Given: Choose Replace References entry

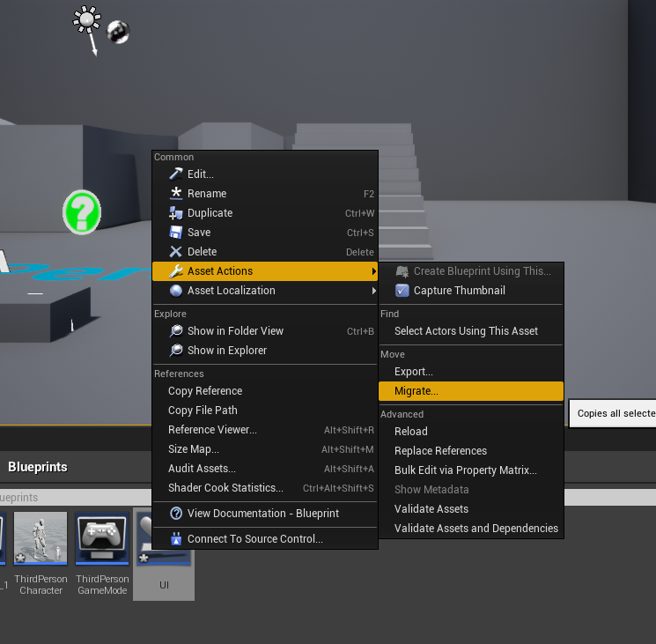Looking at the screenshot, I should 471,451.
